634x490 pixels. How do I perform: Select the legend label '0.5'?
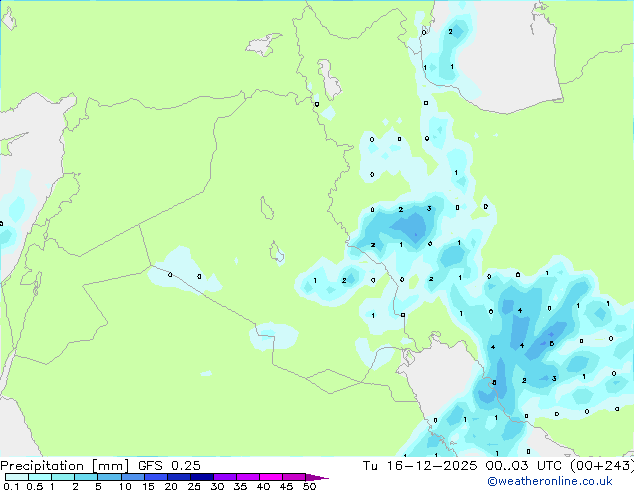point(35,486)
